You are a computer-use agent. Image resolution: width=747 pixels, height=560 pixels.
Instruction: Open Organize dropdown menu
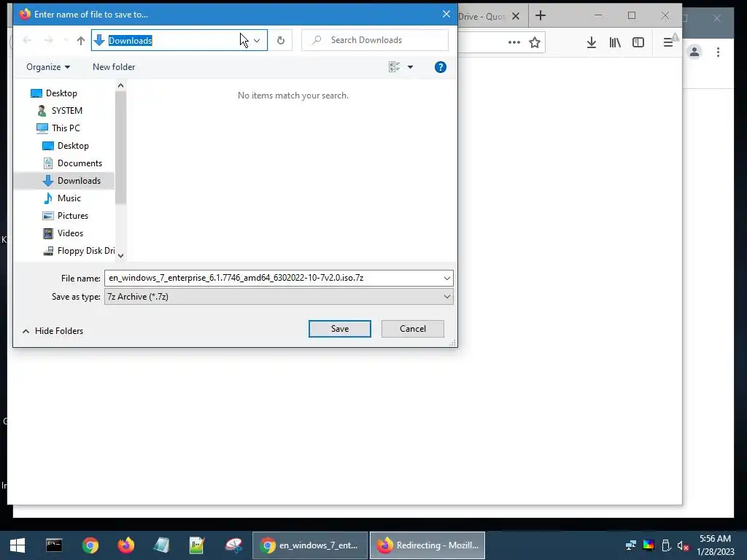click(x=48, y=67)
